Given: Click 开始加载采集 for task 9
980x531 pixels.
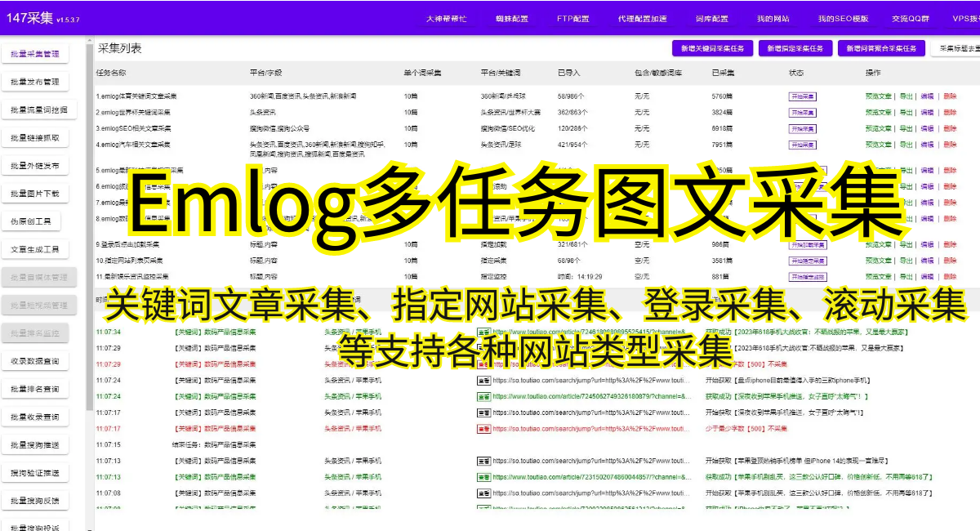Looking at the screenshot, I should coord(808,244).
